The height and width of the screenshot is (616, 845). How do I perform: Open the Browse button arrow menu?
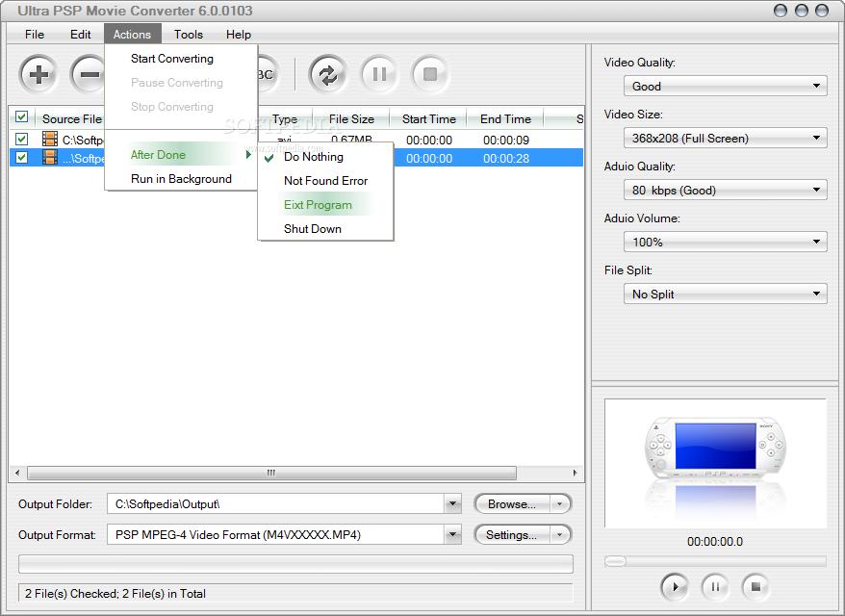click(x=560, y=504)
